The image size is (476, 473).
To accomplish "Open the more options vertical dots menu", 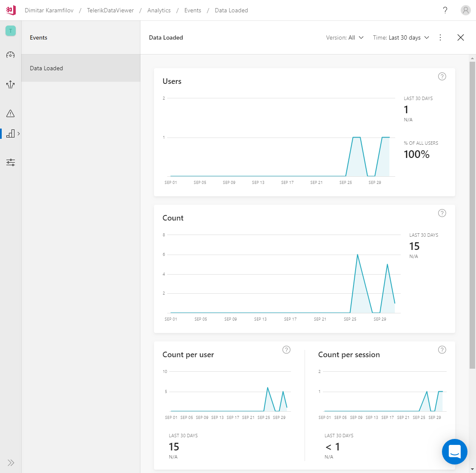I will (x=440, y=37).
